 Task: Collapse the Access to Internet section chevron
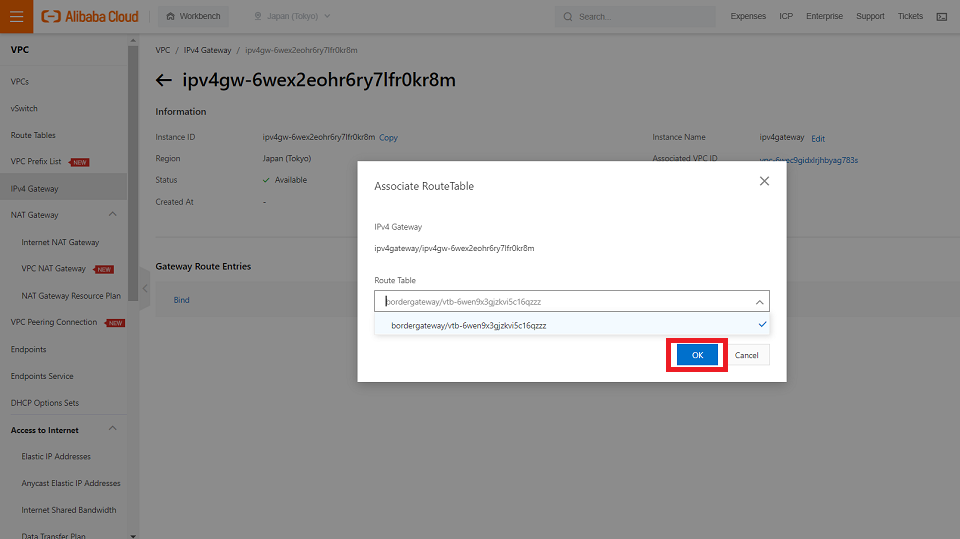pos(113,428)
